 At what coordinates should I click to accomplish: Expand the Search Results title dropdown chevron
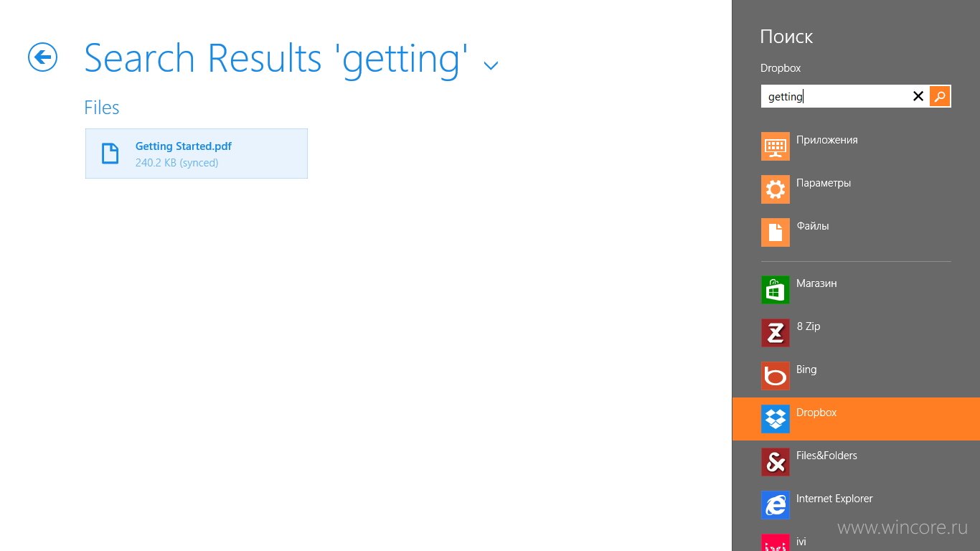[491, 66]
